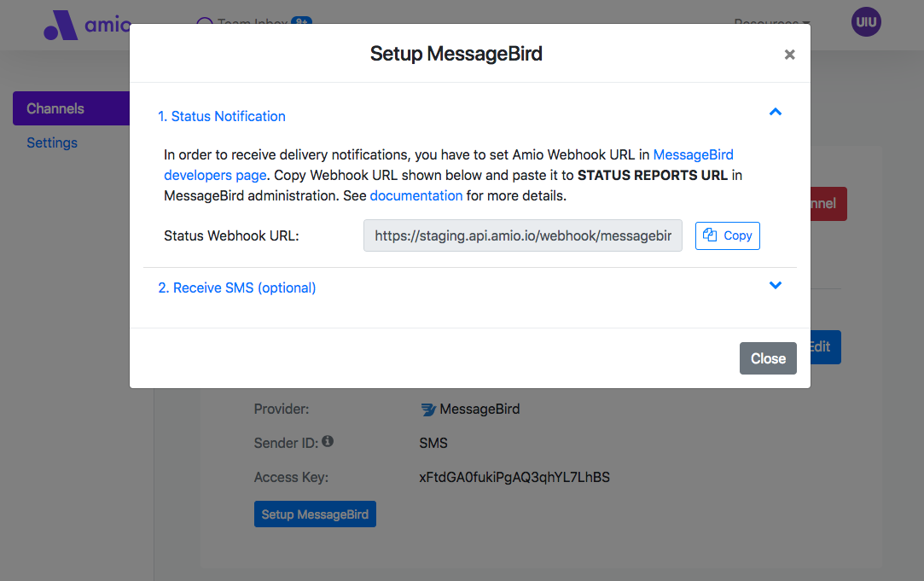Expand the Receive SMS (optional) chevron
The image size is (924, 581).
(776, 285)
